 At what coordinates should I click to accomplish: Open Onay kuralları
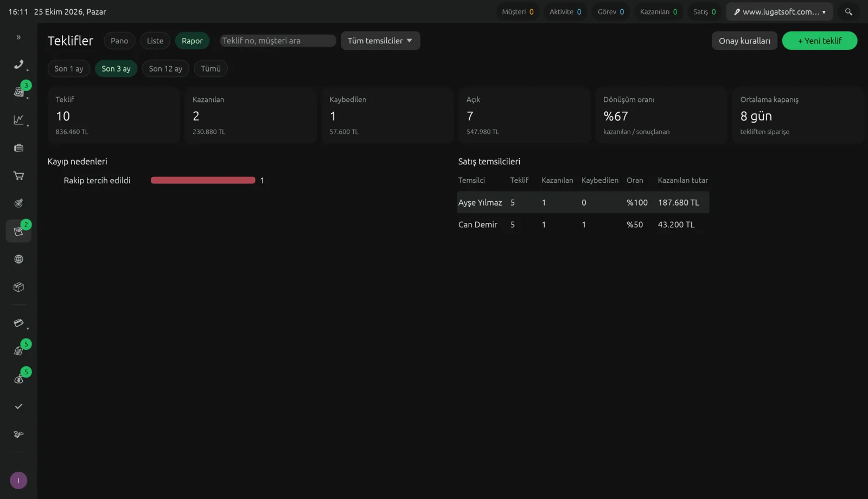[744, 41]
